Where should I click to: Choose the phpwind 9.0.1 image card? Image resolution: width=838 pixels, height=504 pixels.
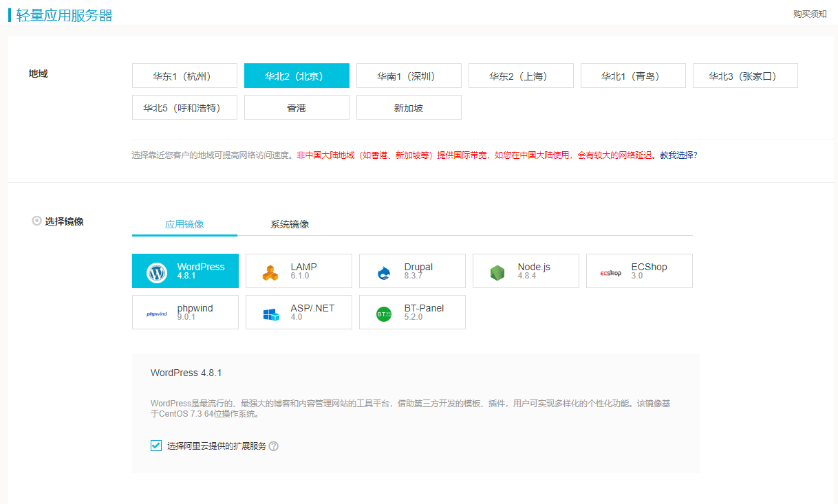coord(185,312)
